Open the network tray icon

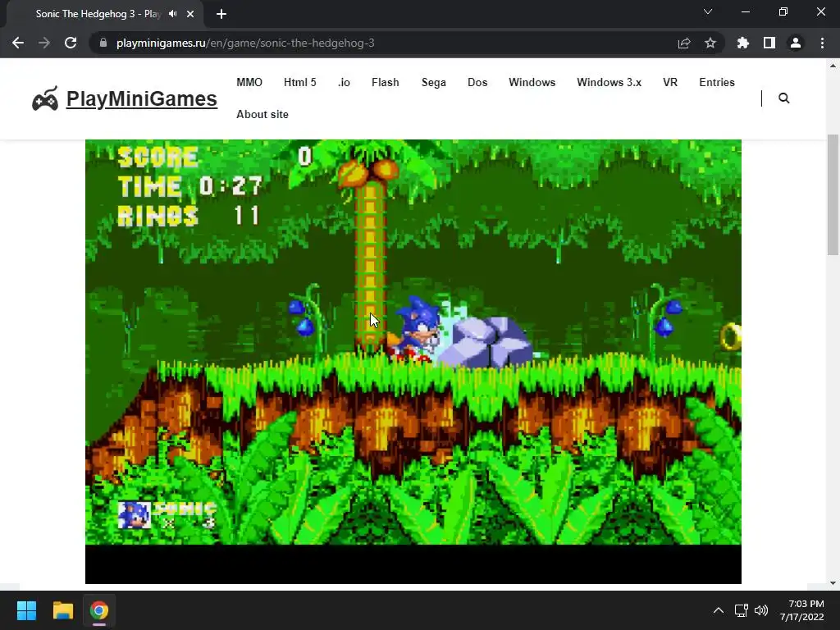point(742,610)
